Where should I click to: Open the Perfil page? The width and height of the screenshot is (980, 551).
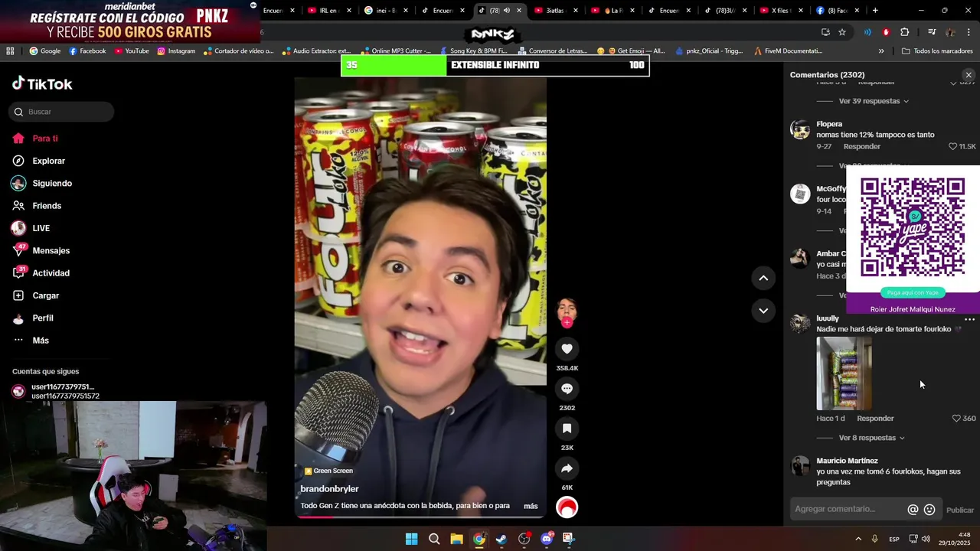[x=33, y=318]
